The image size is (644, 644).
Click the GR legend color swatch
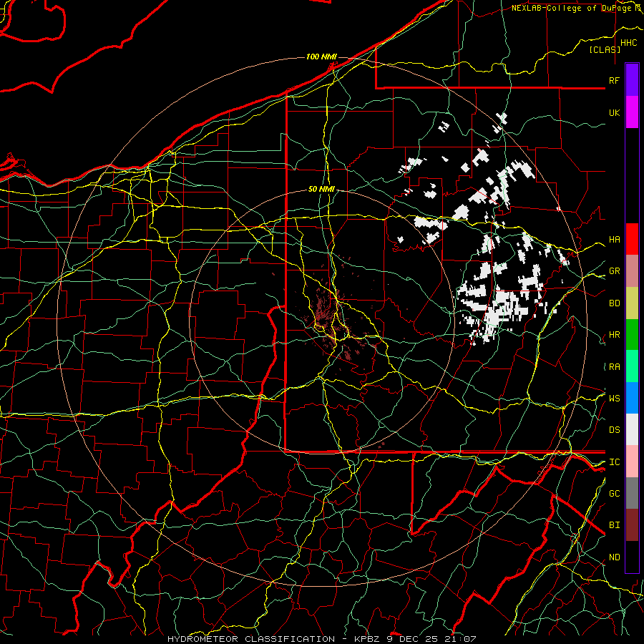[x=632, y=270]
